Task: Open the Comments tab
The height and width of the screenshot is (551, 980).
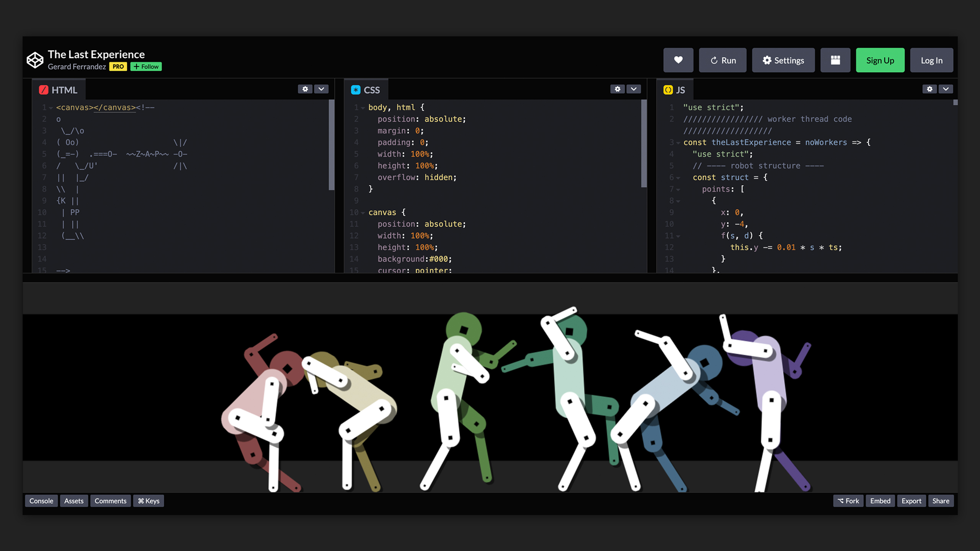Action: tap(110, 501)
